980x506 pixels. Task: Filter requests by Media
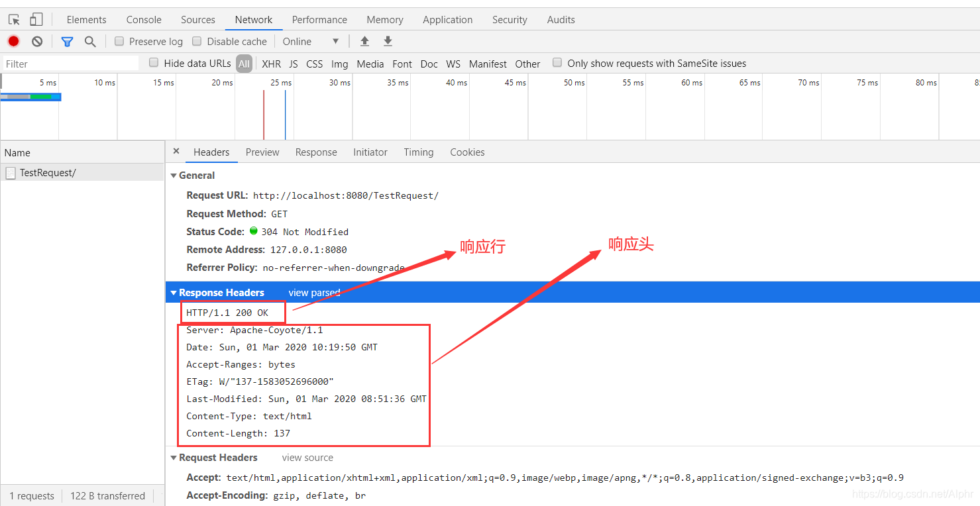point(370,64)
